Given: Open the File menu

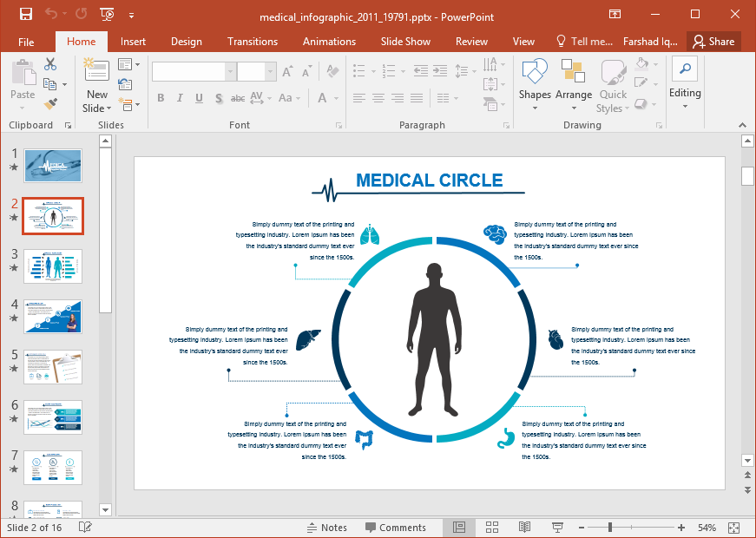Looking at the screenshot, I should pyautogui.click(x=26, y=42).
